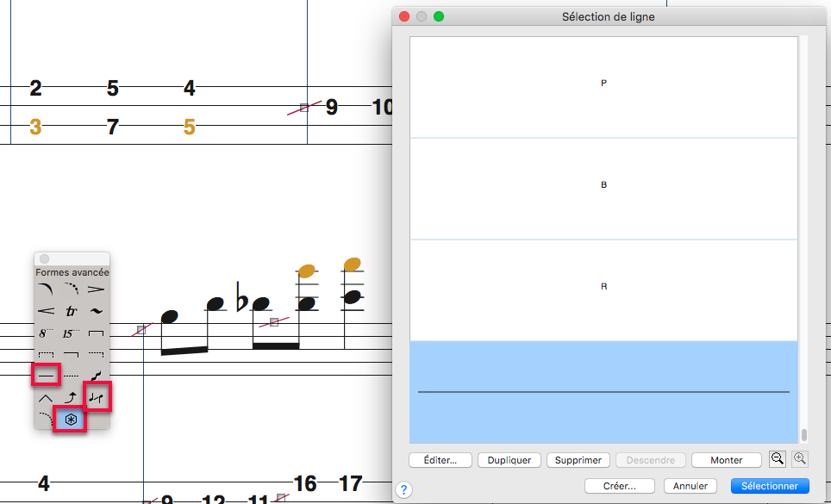Choose the 8va octave marking tool
Screen dimensions: 831x504
tap(47, 333)
